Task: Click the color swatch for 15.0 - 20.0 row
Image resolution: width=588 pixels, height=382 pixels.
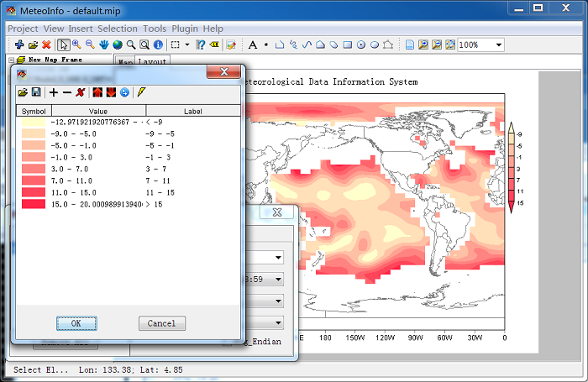Action: tap(34, 204)
